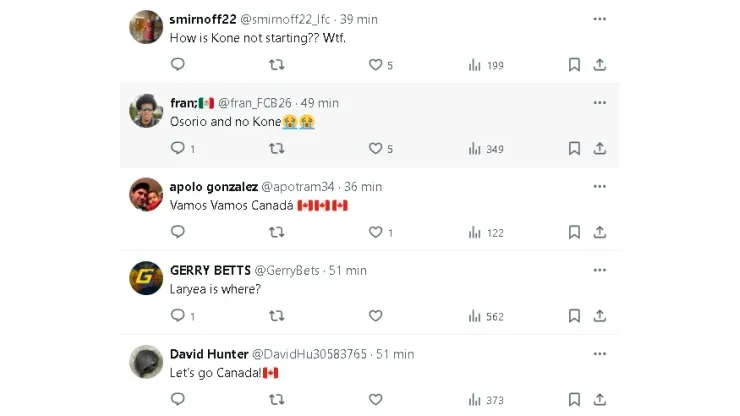Like apolo gonzalez's Vamos Canadá tweet
Screen dimensions: 740x416
376,232
